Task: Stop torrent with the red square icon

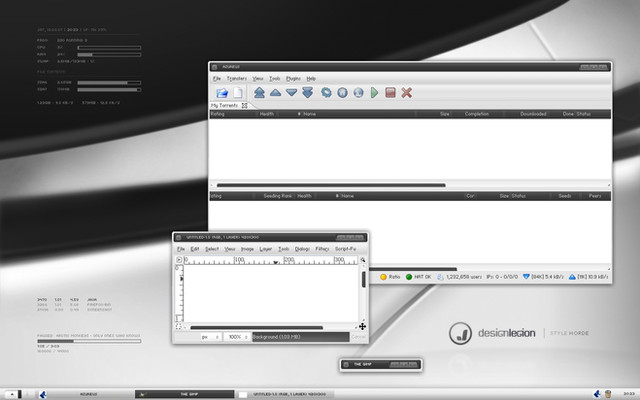Action: (x=390, y=93)
